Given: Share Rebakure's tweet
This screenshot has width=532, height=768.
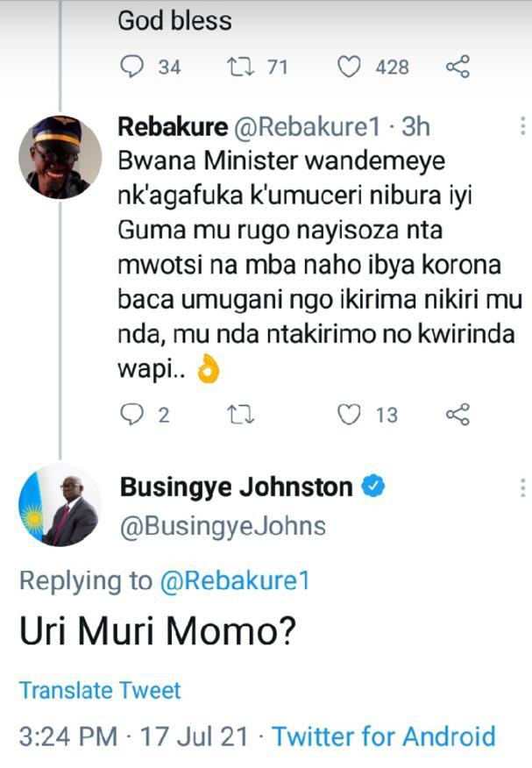Looking at the screenshot, I should [458, 414].
